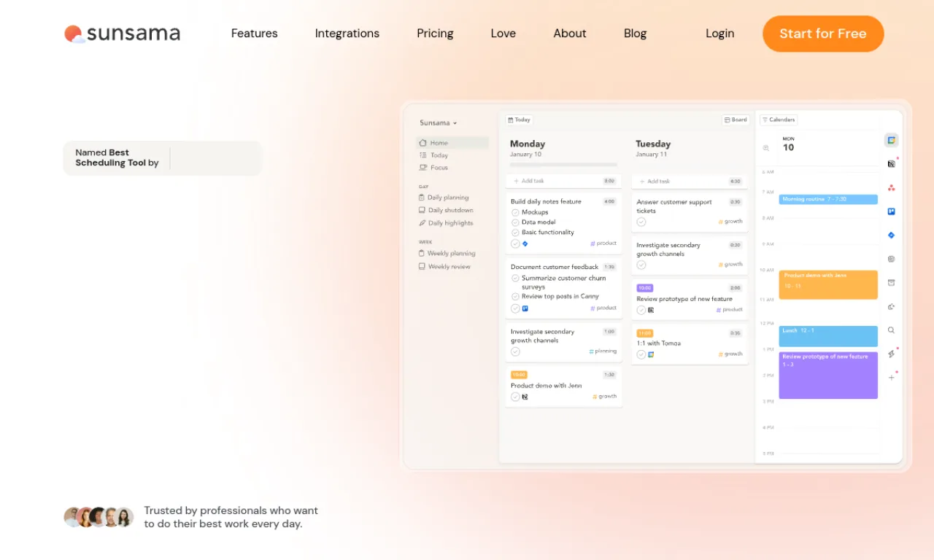Go to the Pricing page
Image resolution: width=934 pixels, height=560 pixels.
click(x=435, y=34)
